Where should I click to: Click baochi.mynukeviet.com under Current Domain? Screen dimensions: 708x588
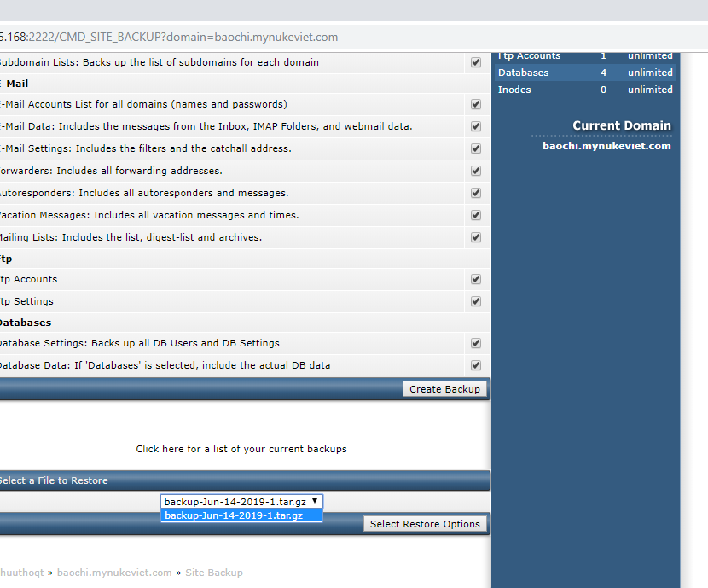coord(606,146)
